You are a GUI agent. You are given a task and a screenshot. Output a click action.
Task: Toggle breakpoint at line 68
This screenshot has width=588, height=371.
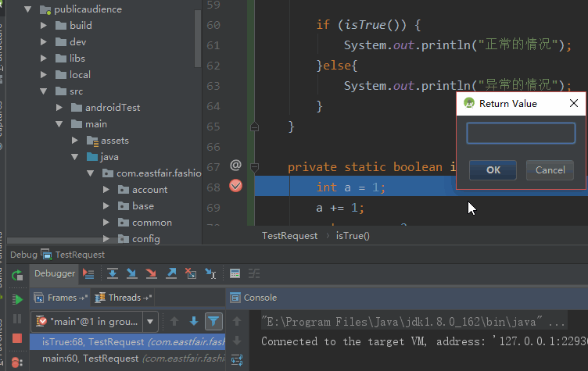click(x=235, y=186)
